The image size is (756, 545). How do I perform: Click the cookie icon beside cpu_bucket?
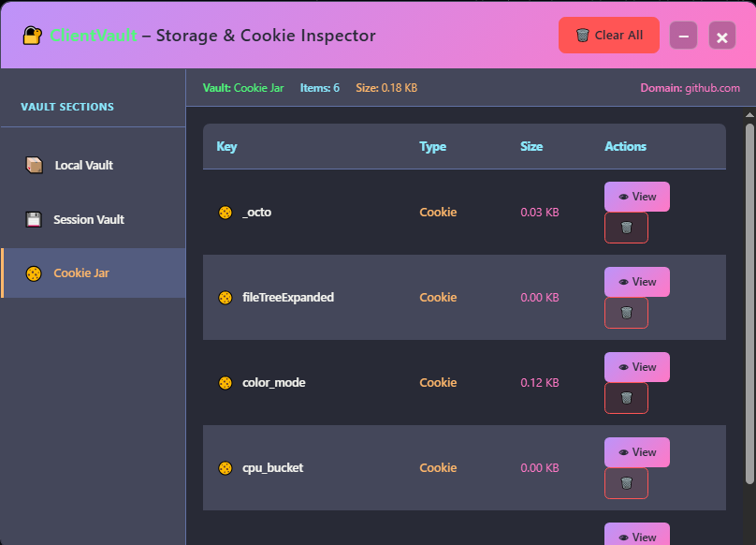[x=225, y=468]
